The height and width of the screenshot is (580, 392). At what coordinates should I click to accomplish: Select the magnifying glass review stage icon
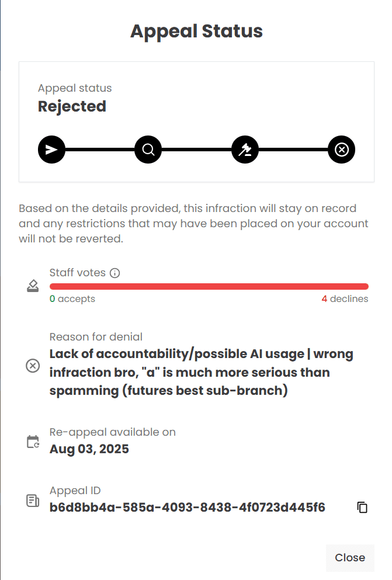[148, 149]
